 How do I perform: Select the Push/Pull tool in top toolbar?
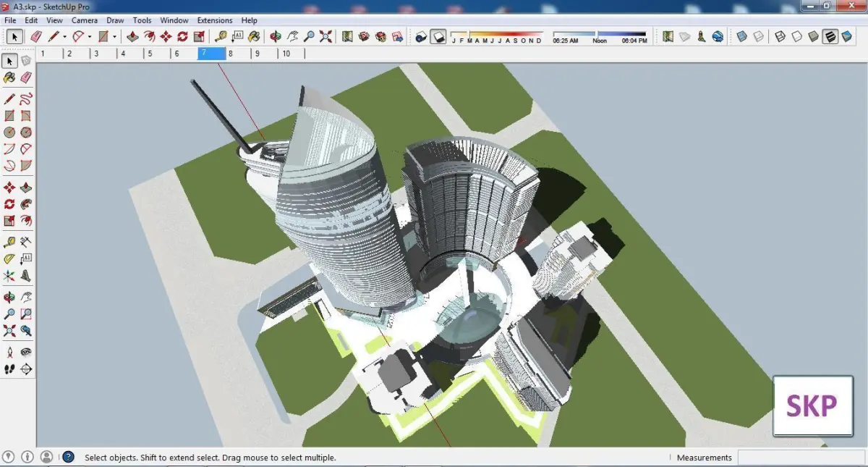132,36
